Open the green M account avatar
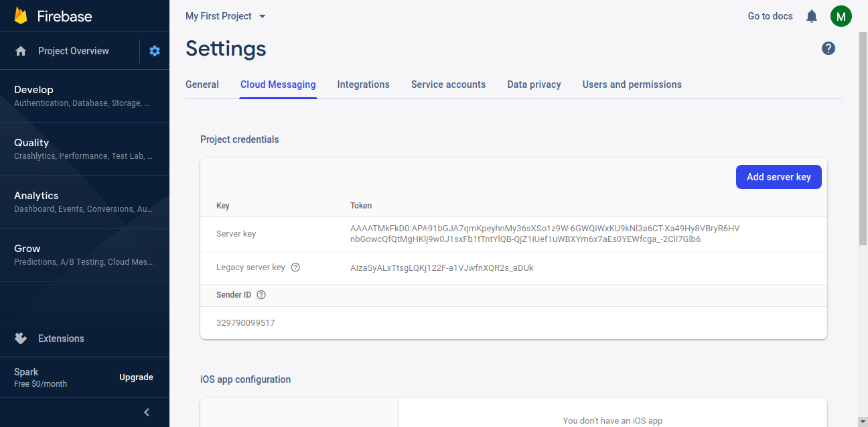This screenshot has height=427, width=868. pos(841,16)
